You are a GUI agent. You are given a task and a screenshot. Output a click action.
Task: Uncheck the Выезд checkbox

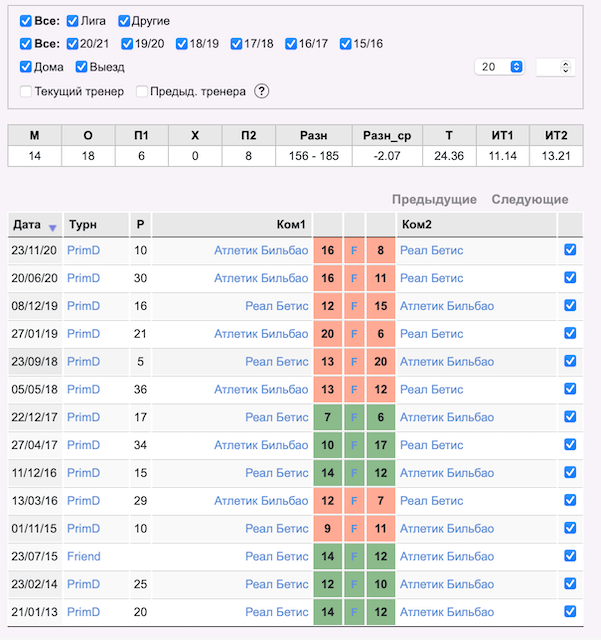(81, 67)
